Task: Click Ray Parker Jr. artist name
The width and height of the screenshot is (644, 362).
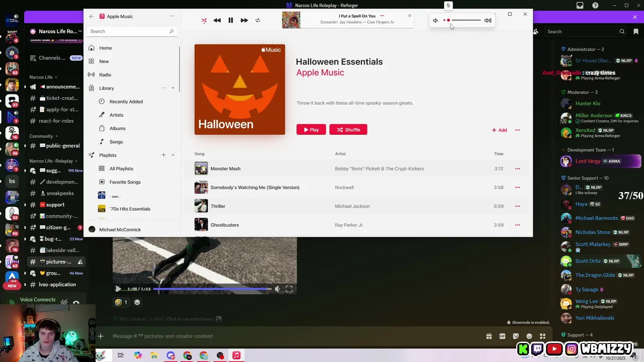Action: (349, 225)
